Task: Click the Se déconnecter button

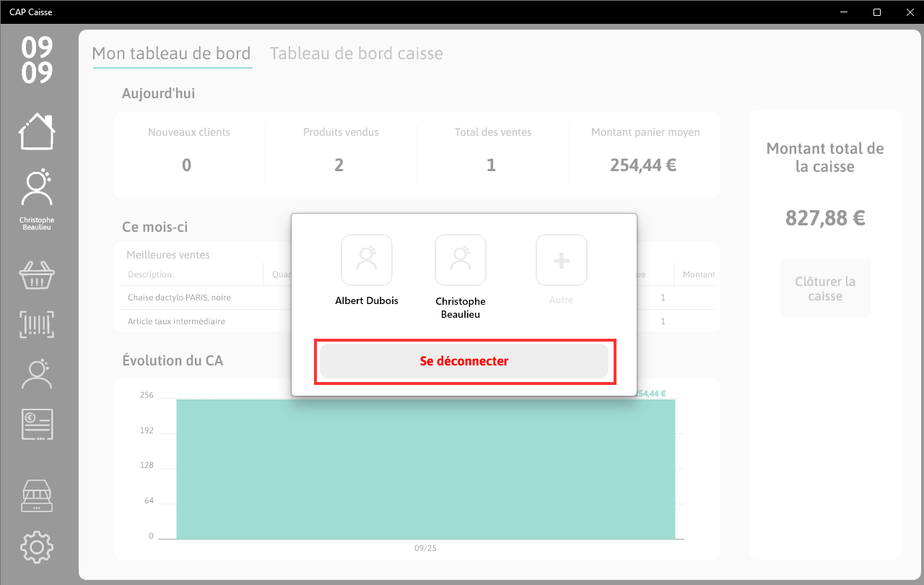Action: pos(464,361)
